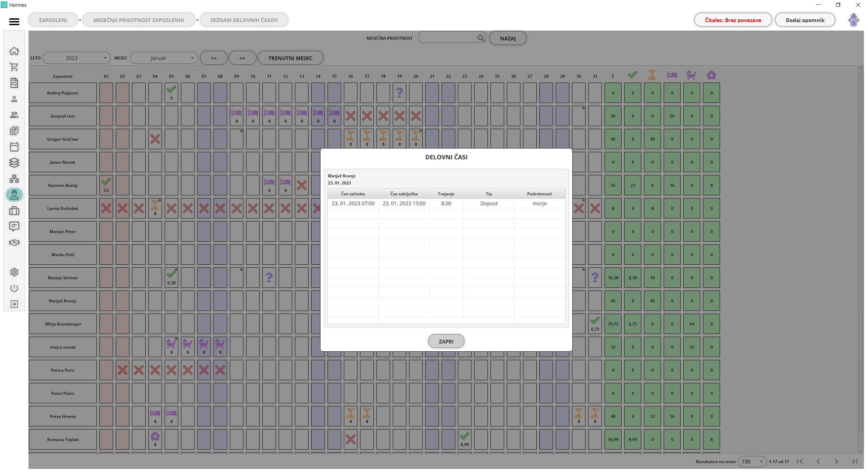Click Matjaž Kranjc employee row name
Screen dimensions: 868x475
click(63, 301)
